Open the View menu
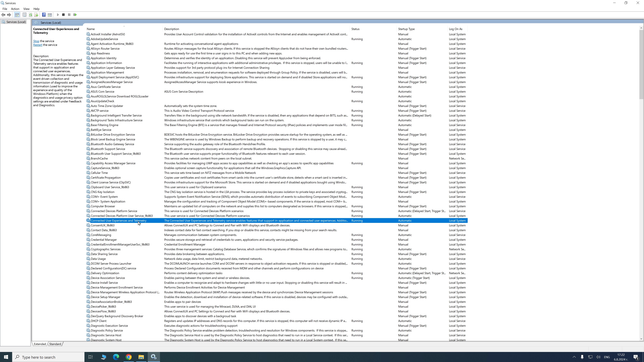 pos(26,9)
